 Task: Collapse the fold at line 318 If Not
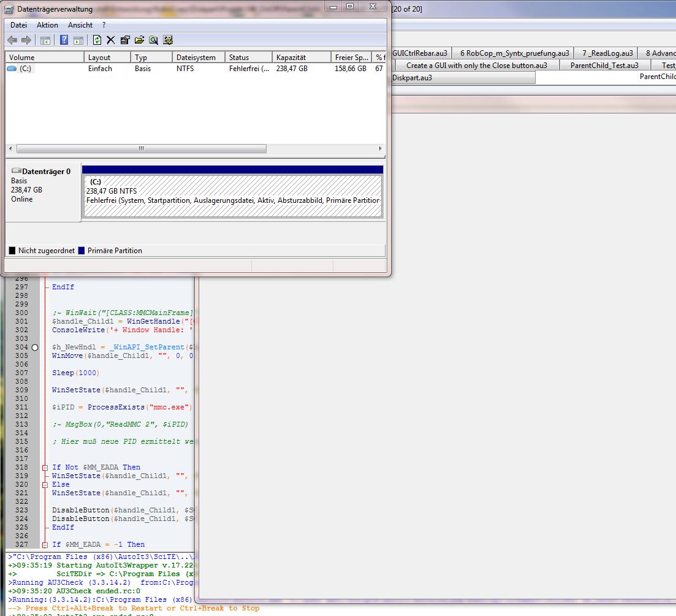click(x=45, y=468)
